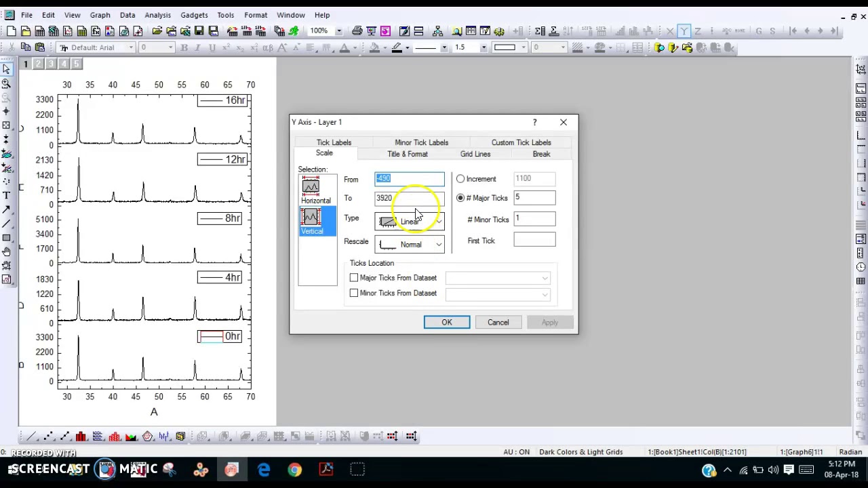Click the Open file folder icon
This screenshot has width=868, height=488.
click(157, 30)
